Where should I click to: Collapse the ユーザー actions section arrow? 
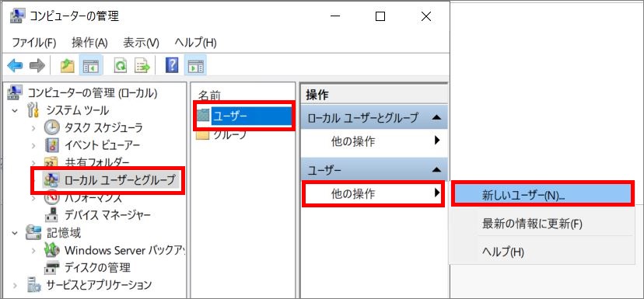tap(436, 169)
